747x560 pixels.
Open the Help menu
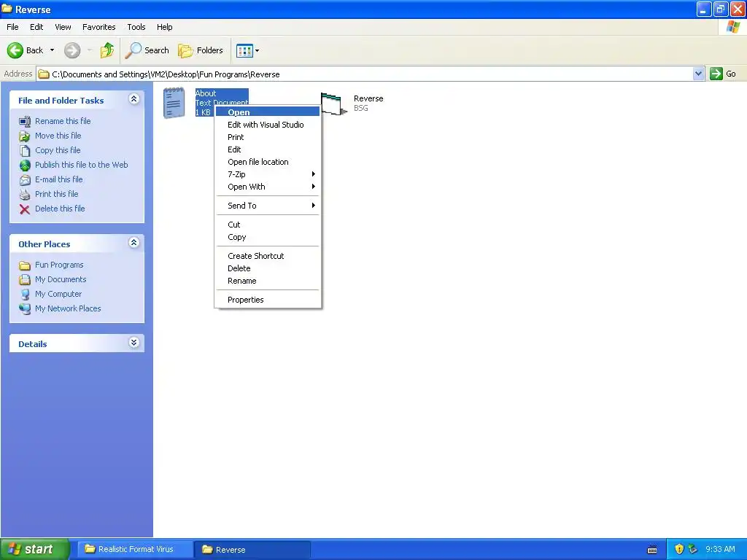165,27
